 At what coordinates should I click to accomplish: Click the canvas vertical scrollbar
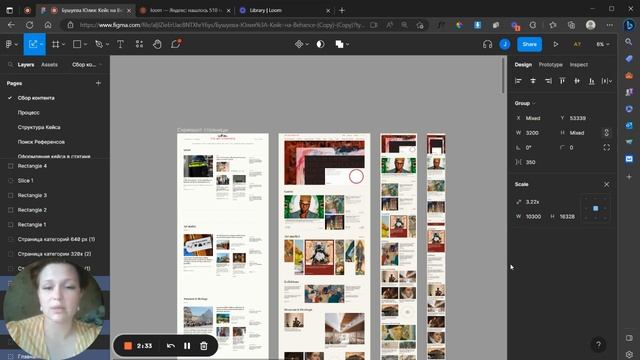[x=503, y=75]
